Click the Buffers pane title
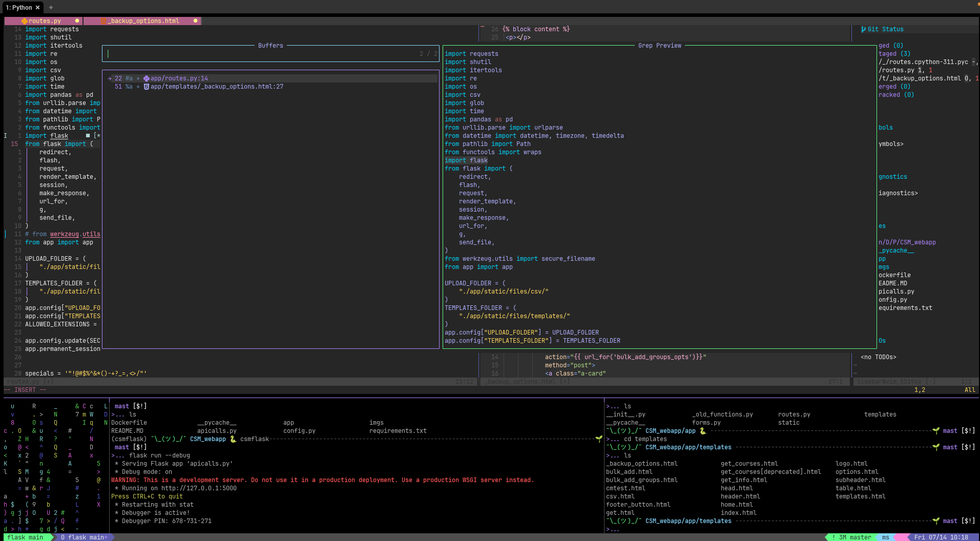 pyautogui.click(x=270, y=46)
